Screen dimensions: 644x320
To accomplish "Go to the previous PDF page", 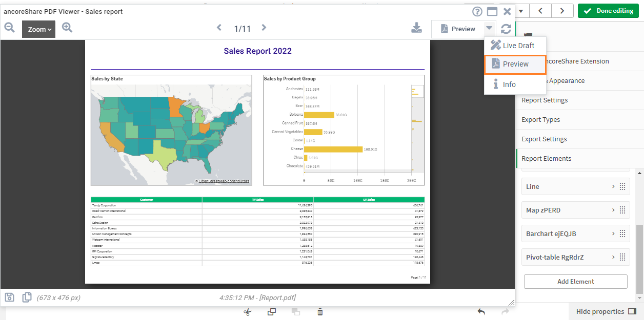I will point(219,28).
